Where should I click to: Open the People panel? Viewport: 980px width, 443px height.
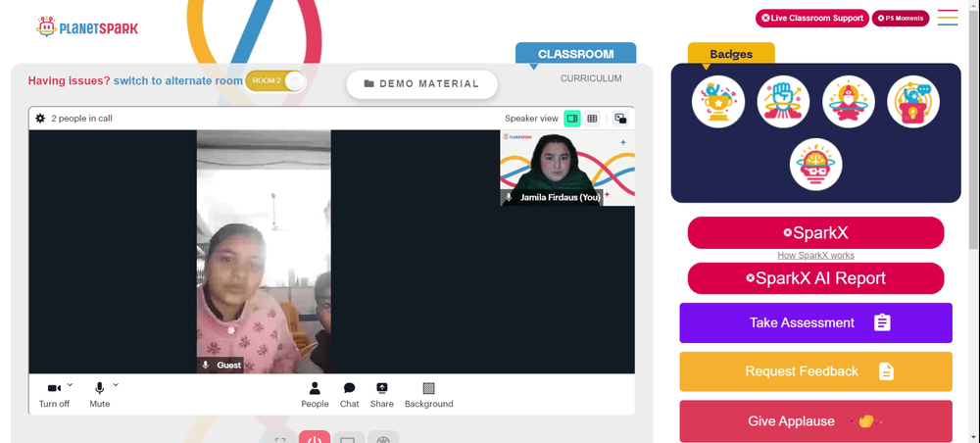tap(315, 395)
